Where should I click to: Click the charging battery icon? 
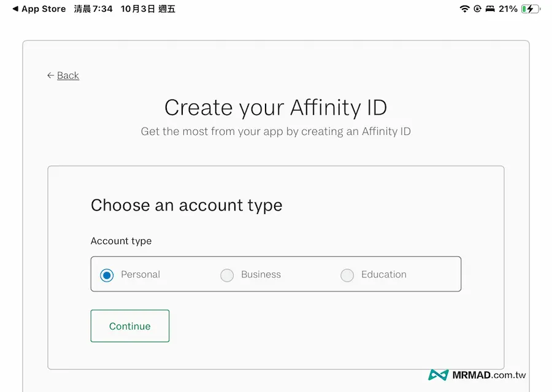tap(529, 9)
